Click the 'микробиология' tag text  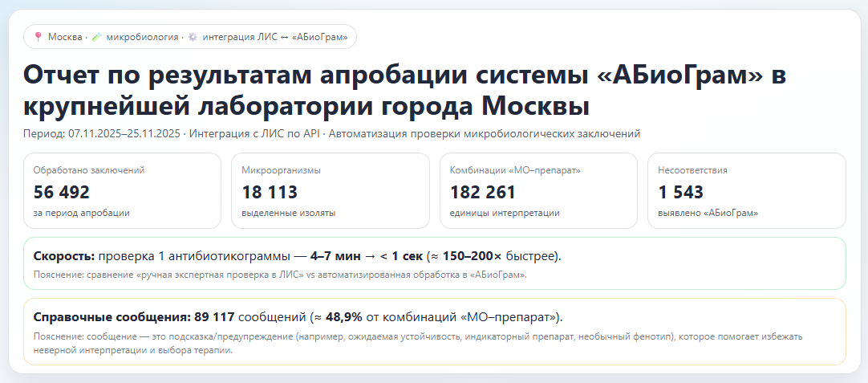[142, 37]
